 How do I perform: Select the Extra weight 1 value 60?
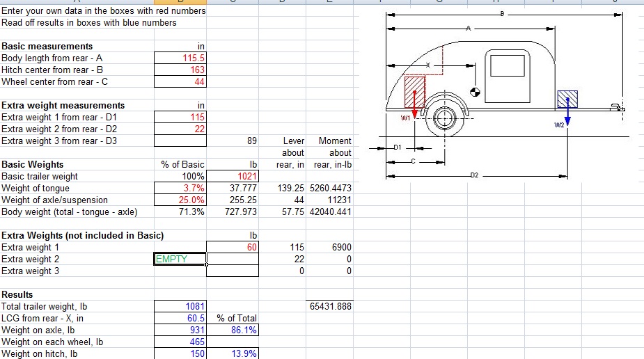click(x=233, y=247)
